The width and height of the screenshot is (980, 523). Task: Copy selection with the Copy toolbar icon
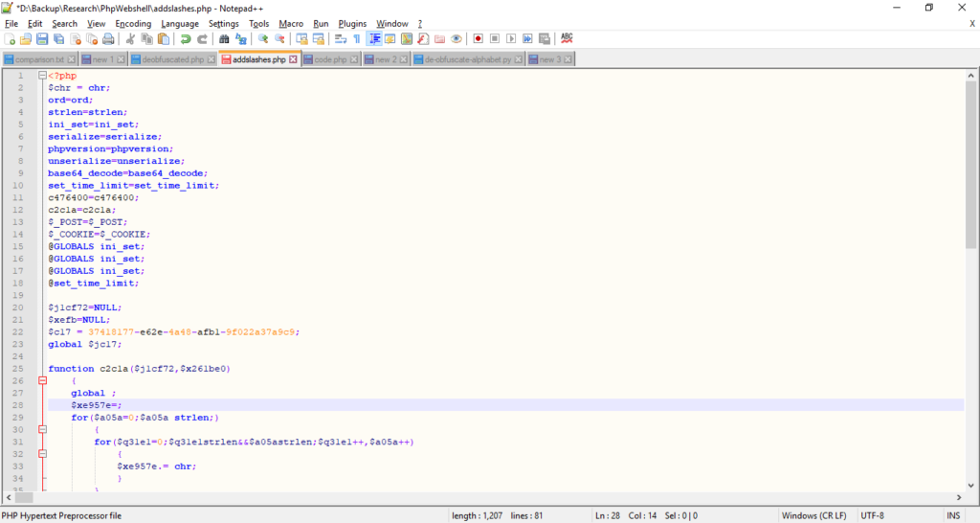point(146,38)
